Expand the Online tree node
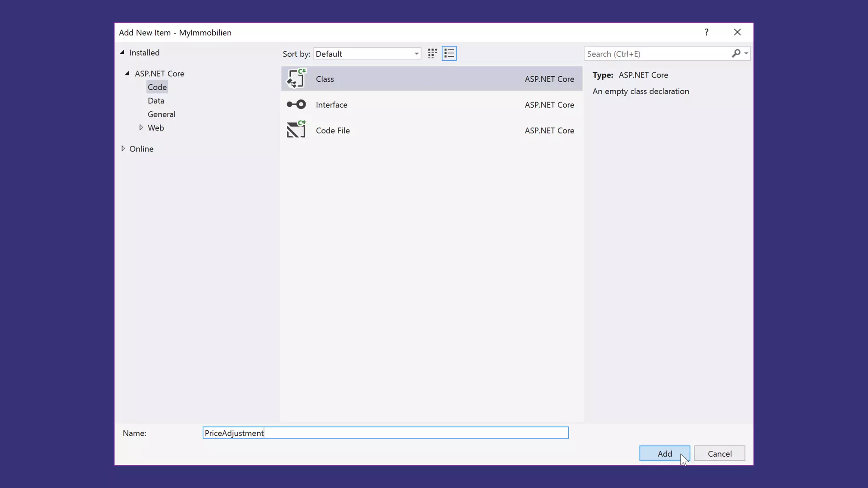 [x=123, y=149]
